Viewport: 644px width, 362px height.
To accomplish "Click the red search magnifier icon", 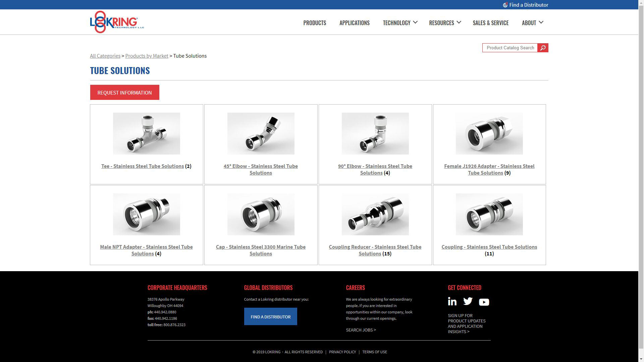I will (543, 48).
